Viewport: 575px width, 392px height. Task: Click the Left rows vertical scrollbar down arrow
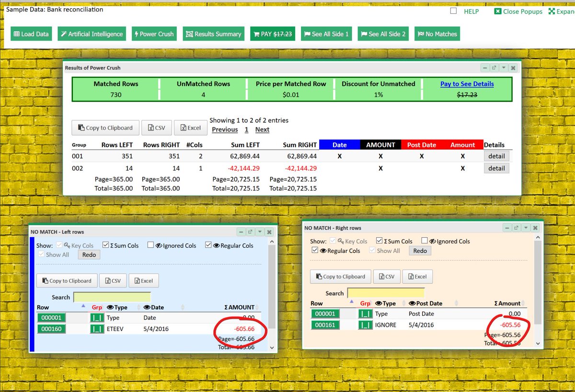(x=272, y=347)
